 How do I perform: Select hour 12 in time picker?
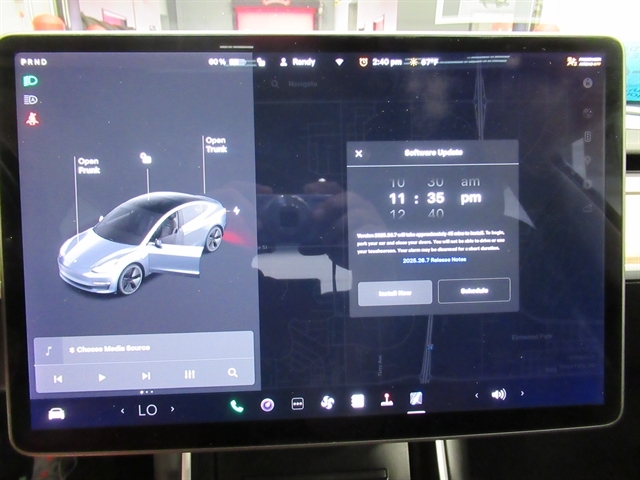click(x=397, y=213)
